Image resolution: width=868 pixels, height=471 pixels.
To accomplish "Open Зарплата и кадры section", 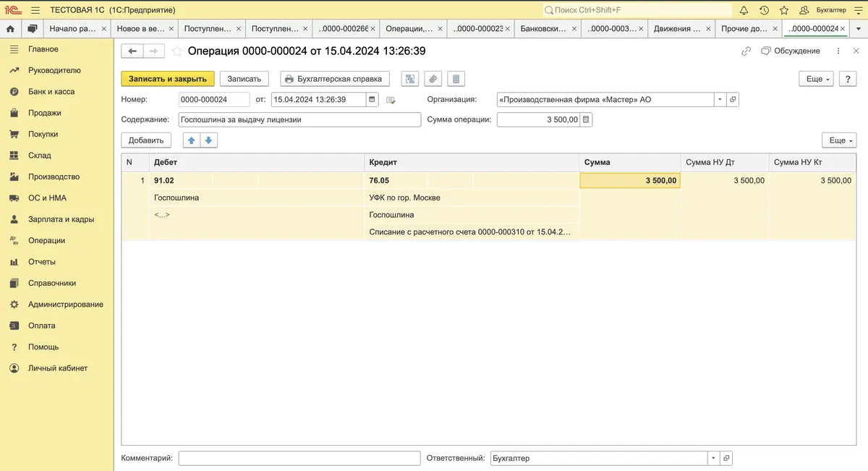I will [x=61, y=219].
